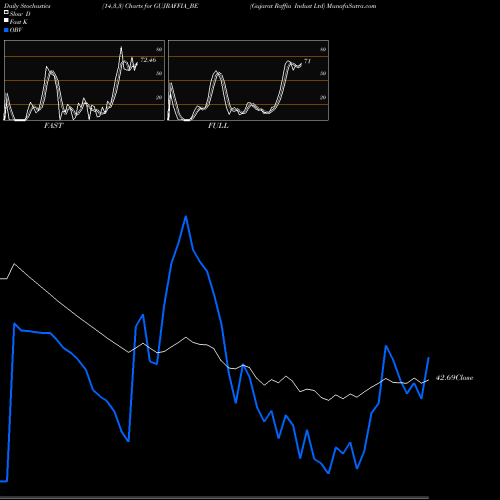Click the 'GUJRAFFIA_BE' chart title text
Screen dimensions: 500x500
176,6
